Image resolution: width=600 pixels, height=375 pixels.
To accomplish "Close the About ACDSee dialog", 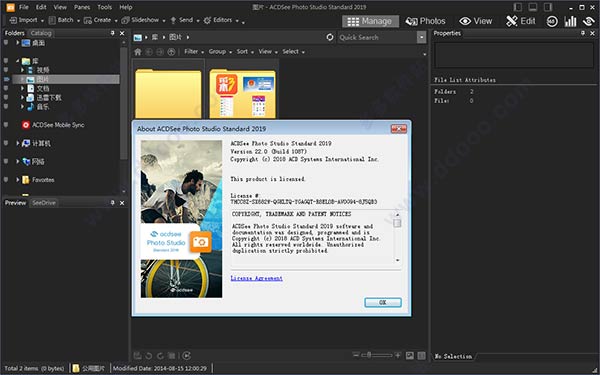I will coord(398,129).
